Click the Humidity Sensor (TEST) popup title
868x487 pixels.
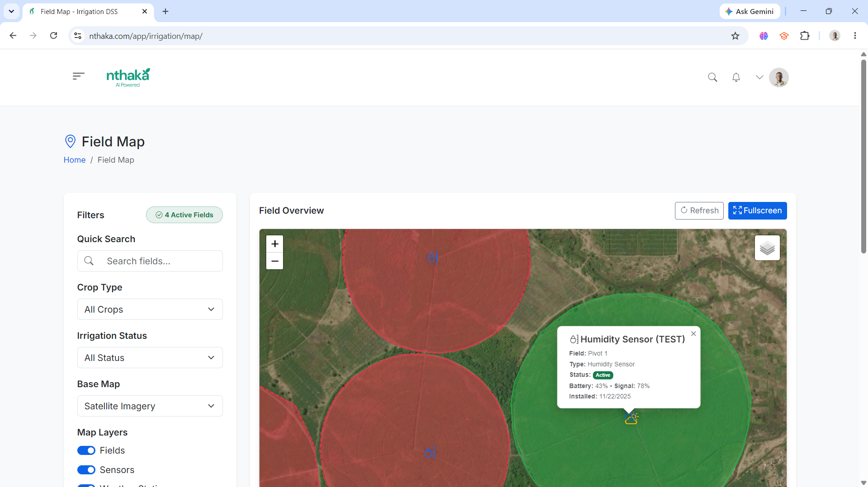click(632, 339)
